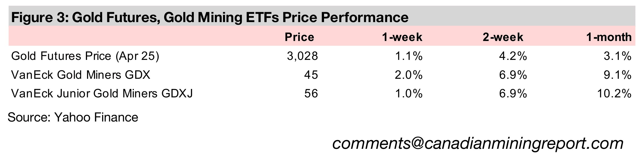Click the gold futures 1-week change 1.1%

point(409,56)
